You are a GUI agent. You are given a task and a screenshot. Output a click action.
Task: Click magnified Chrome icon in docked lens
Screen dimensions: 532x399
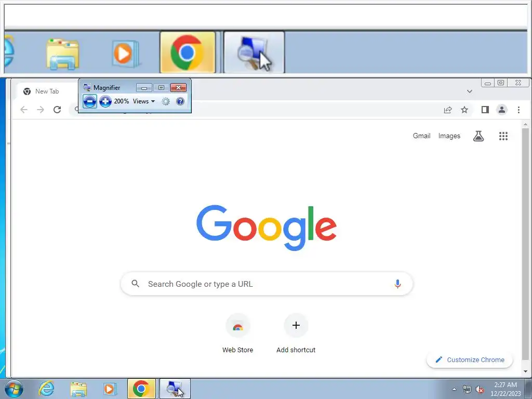188,52
